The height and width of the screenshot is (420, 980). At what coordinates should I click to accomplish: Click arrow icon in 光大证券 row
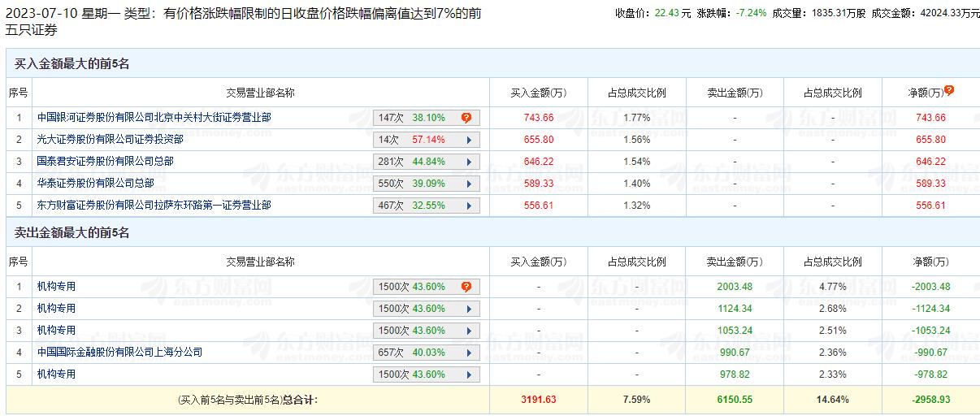[469, 140]
